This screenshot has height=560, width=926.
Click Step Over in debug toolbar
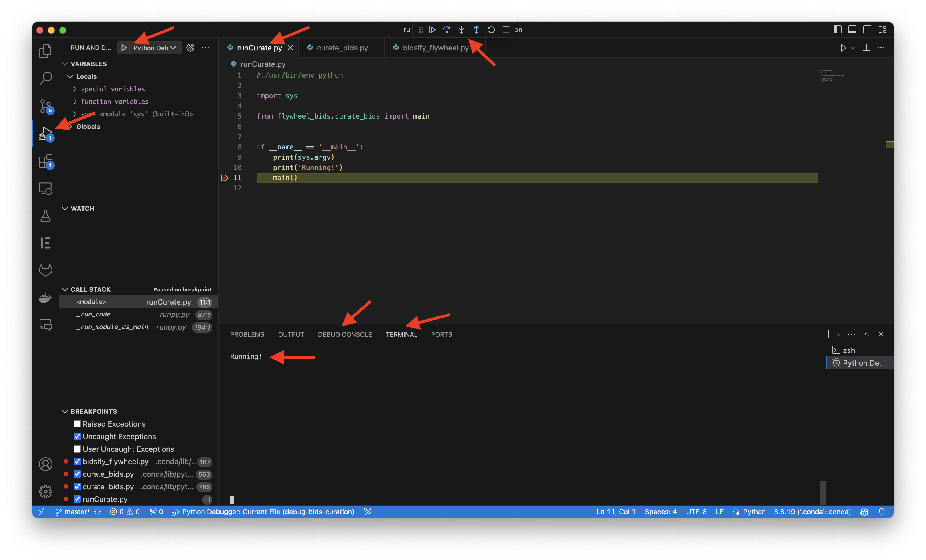447,30
